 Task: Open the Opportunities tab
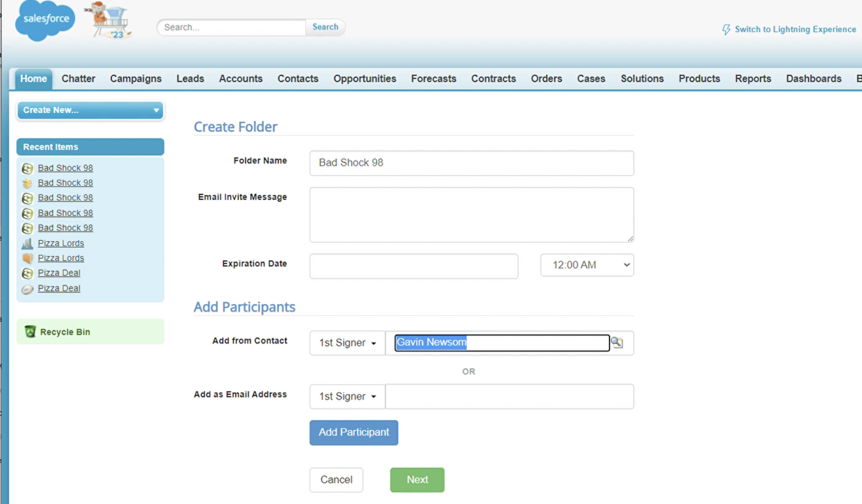coord(365,79)
